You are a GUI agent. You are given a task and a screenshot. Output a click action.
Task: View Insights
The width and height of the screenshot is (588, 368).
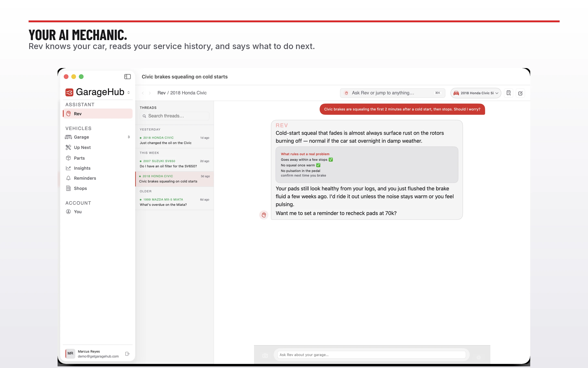[98, 168]
